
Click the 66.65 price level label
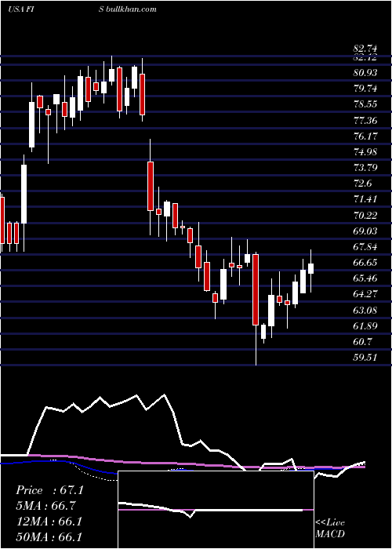[x=365, y=263]
